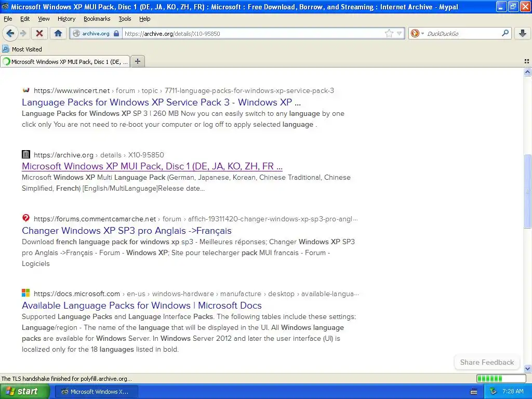Viewport: 532px width, 399px height.
Task: Click the commentcamarche.net result favicon
Action: [26, 218]
